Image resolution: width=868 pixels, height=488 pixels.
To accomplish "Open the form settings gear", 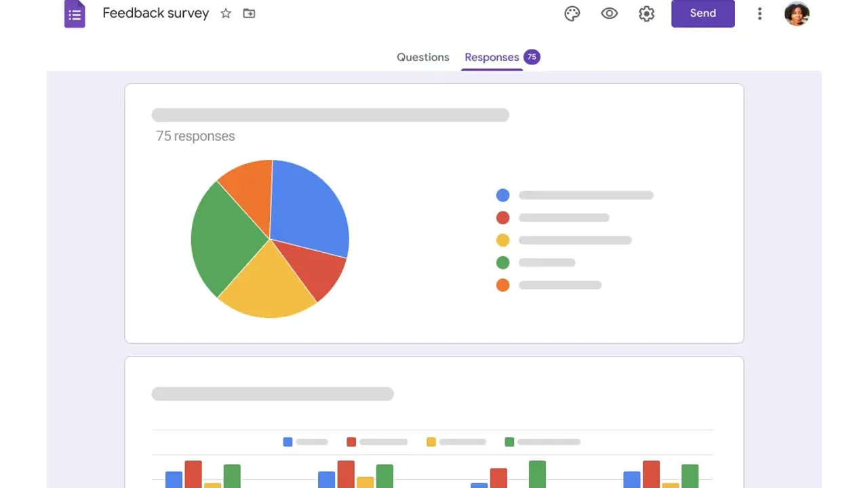I will click(x=646, y=14).
